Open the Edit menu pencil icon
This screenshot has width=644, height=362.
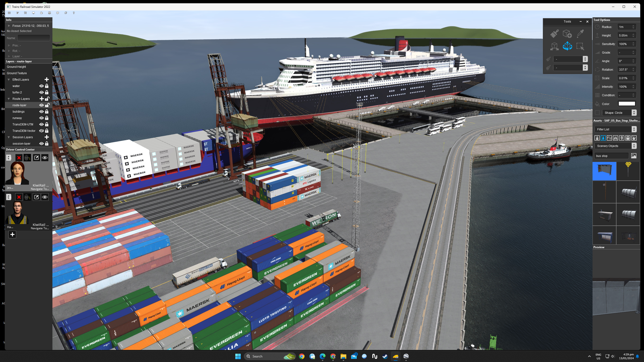point(18,13)
